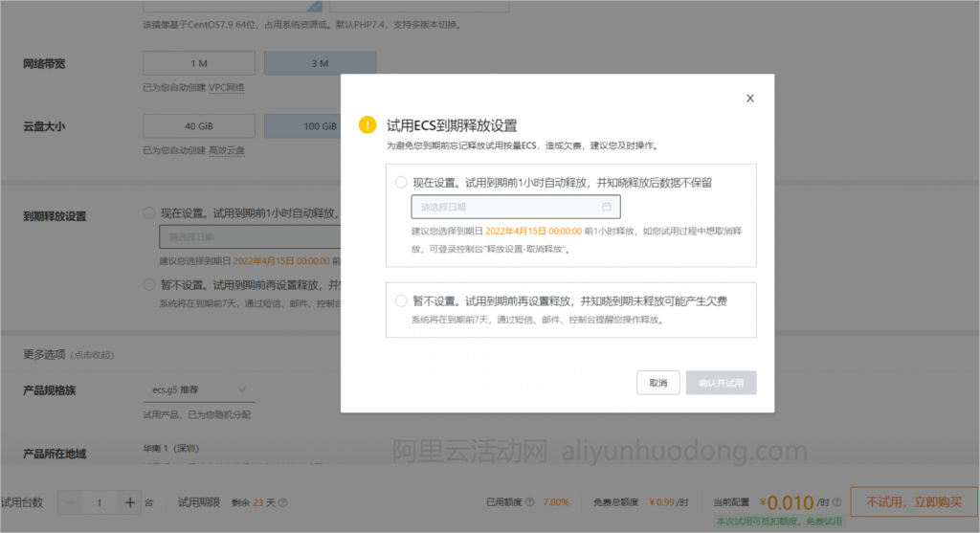The height and width of the screenshot is (533, 980).
Task: Collapse the 更多选项 section
Action: tap(93, 355)
